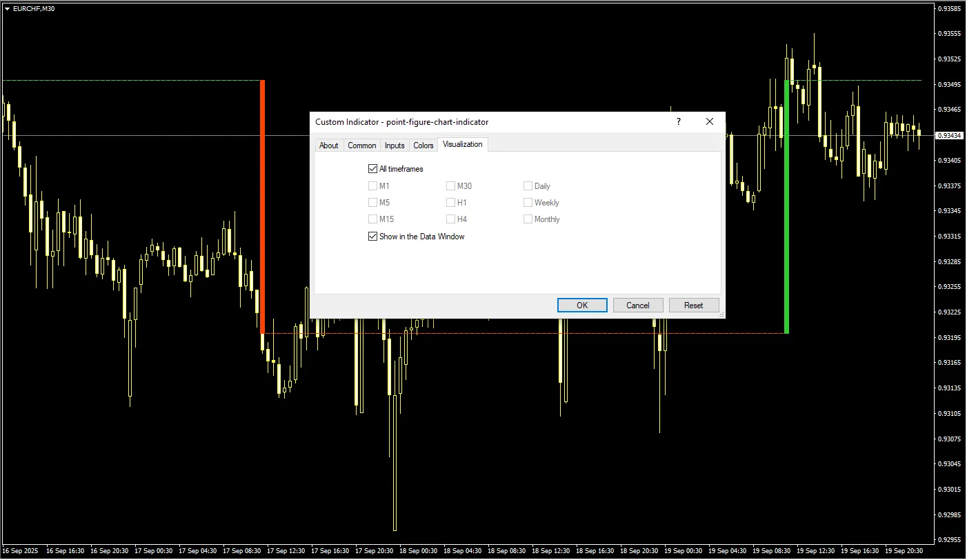Toggle the M30 timeframe checkbox

pyautogui.click(x=450, y=186)
